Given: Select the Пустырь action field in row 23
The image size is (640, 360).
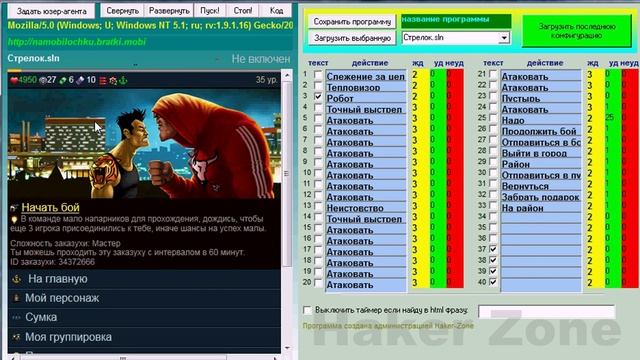Looking at the screenshot, I should [x=541, y=98].
